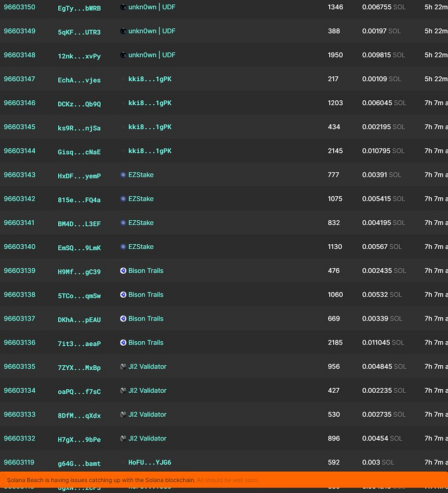Click blockhash DCKz...Qb9Q
This screenshot has width=448, height=493.
tap(79, 104)
